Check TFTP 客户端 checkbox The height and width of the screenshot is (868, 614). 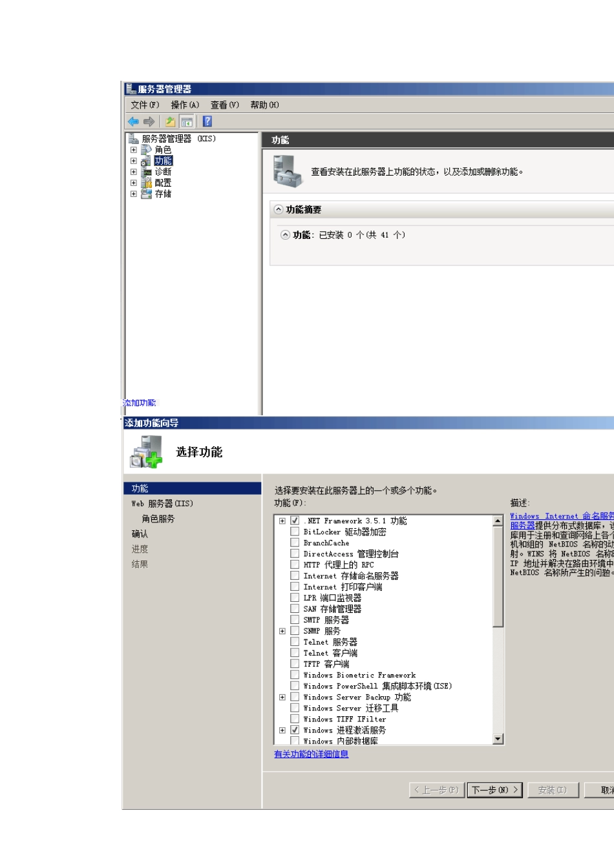coord(295,664)
